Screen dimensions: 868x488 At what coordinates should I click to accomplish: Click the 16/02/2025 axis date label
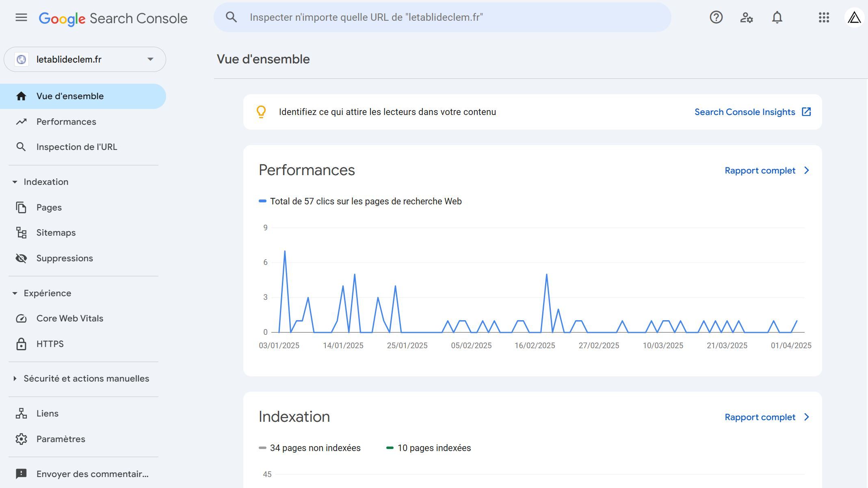pos(535,345)
